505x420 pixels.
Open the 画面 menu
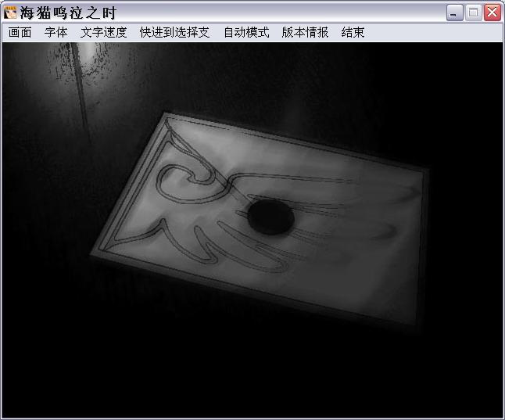(20, 33)
